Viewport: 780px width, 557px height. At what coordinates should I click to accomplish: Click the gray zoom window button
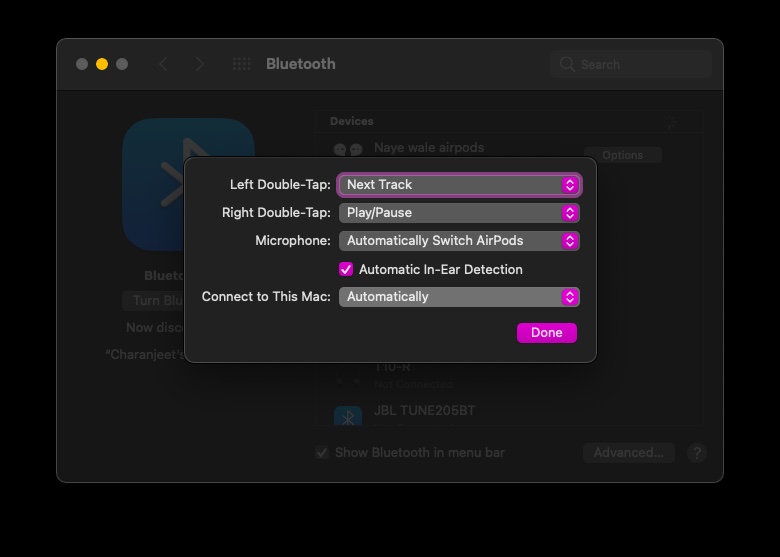point(122,64)
